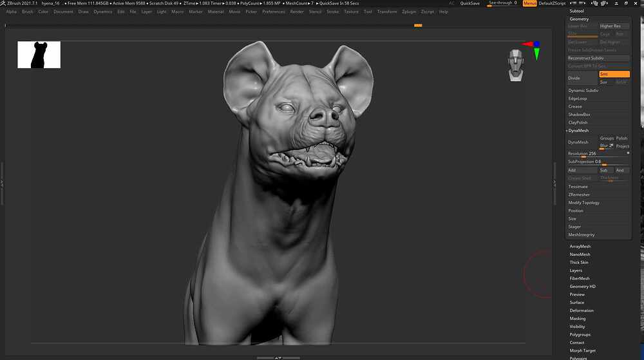The height and width of the screenshot is (360, 644).
Task: Open the Brush menu
Action: point(28,12)
